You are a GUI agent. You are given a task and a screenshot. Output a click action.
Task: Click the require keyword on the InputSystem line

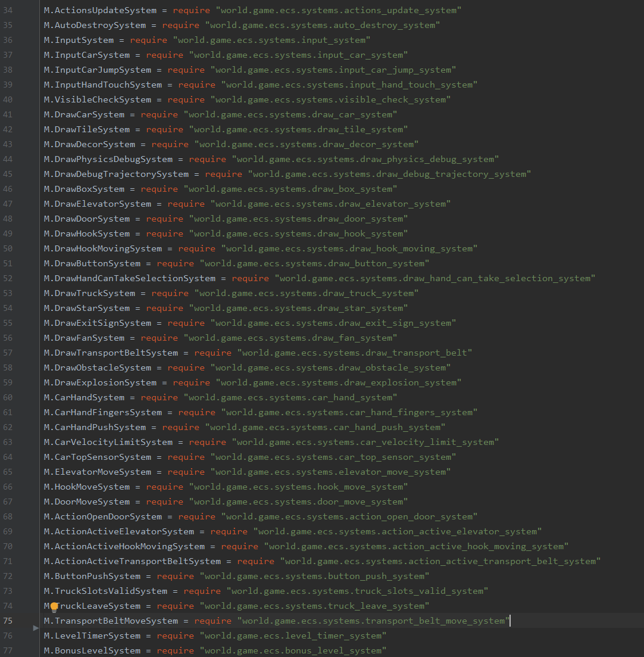[x=148, y=40]
